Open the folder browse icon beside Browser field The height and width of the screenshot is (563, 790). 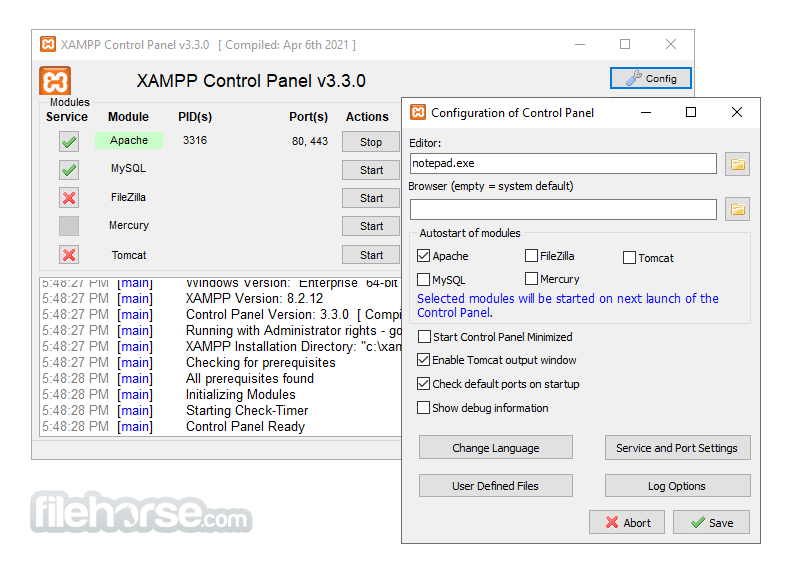(x=737, y=209)
